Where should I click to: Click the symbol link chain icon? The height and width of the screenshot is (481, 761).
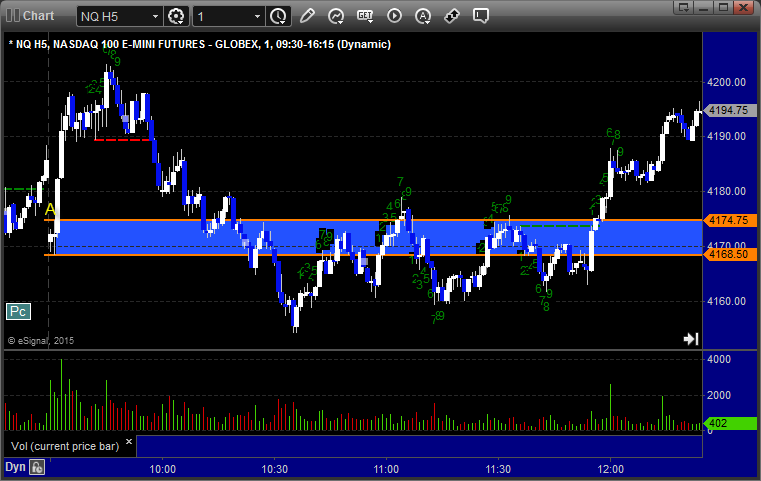(452, 16)
